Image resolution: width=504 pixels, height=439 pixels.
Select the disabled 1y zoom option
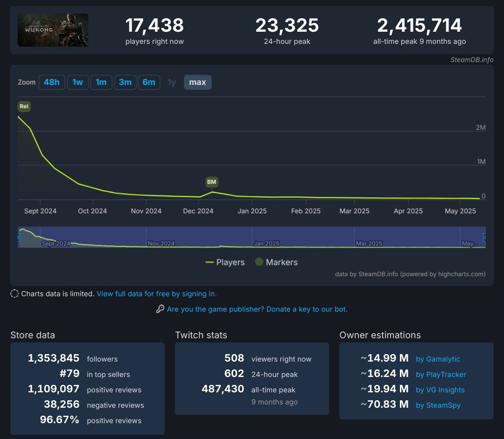coord(172,82)
